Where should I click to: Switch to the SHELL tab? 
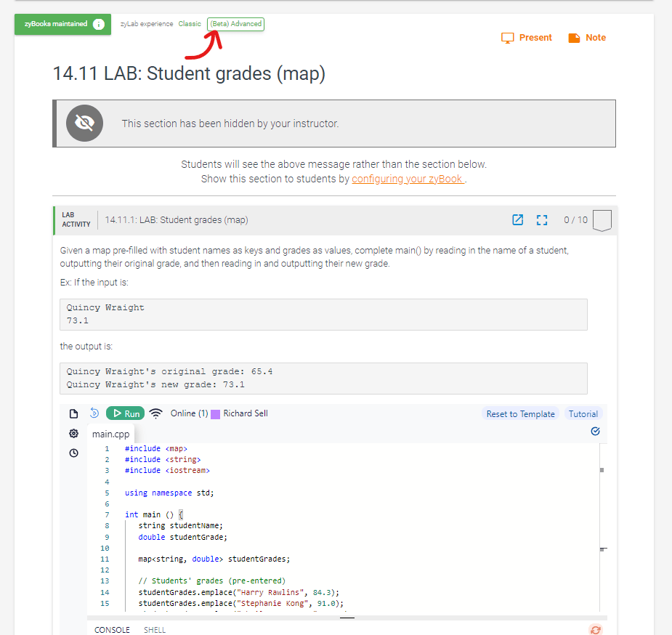pos(155,630)
